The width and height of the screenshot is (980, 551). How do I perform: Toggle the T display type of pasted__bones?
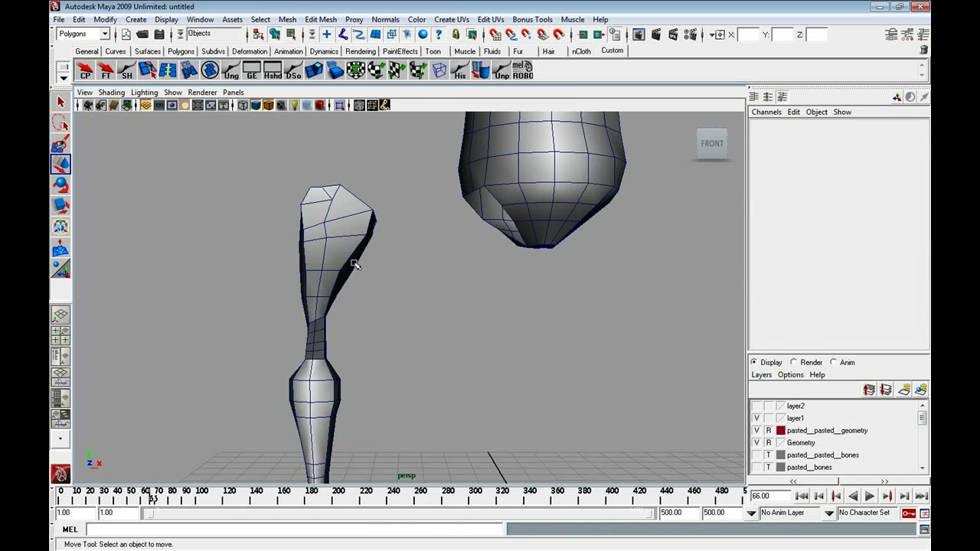[769, 468]
